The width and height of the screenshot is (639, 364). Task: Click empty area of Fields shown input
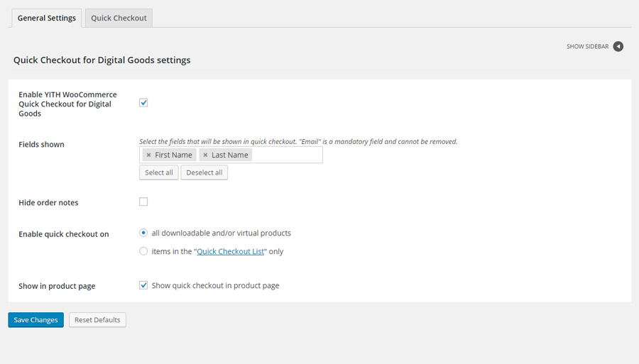coord(288,155)
